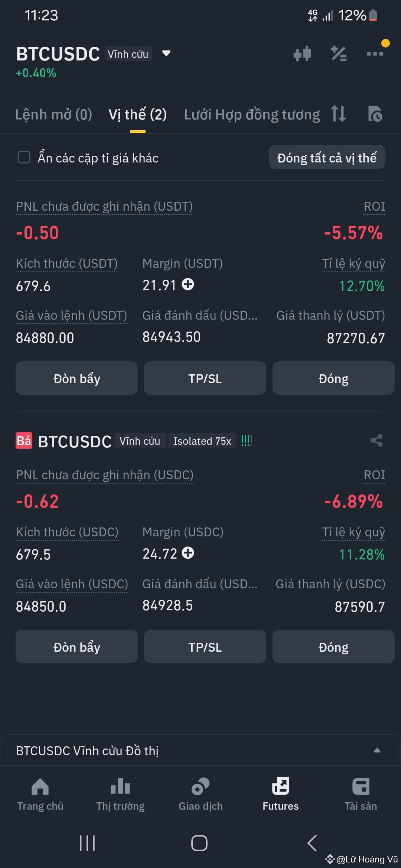Open the order history clock icon
The height and width of the screenshot is (868, 401).
point(375,114)
